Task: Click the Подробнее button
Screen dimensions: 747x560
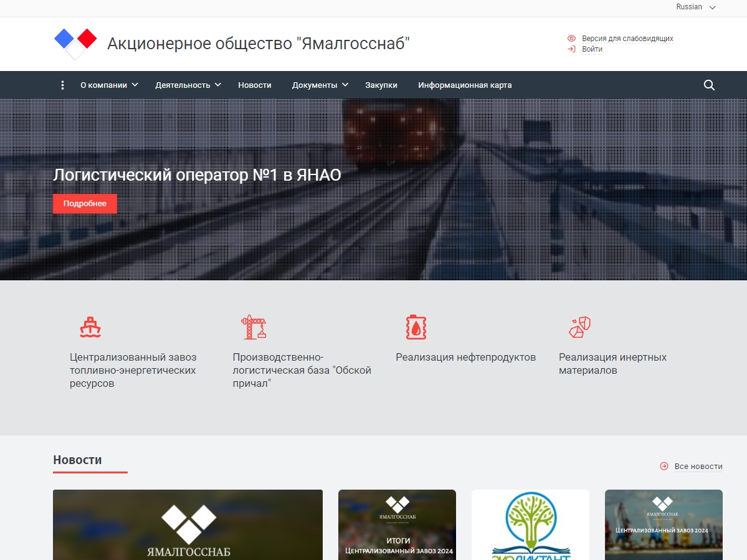Action: [85, 204]
